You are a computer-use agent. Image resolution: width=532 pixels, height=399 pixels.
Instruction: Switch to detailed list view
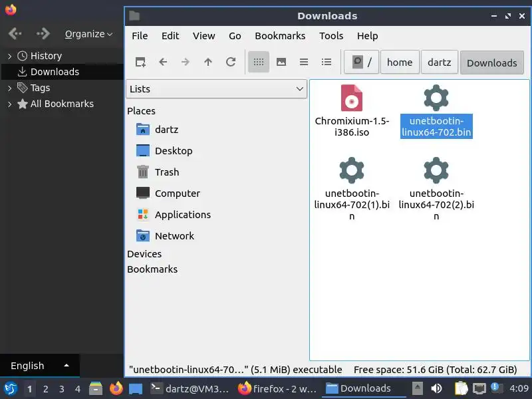pos(327,62)
